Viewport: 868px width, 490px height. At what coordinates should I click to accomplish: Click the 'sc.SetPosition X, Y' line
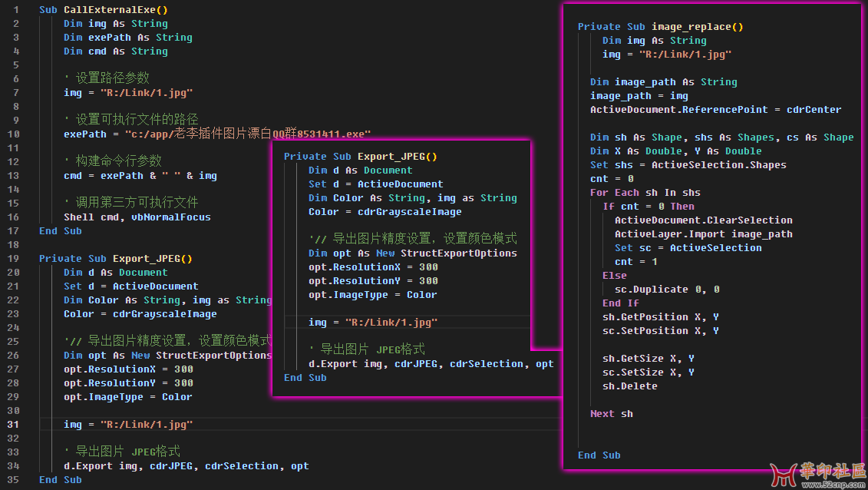(661, 331)
